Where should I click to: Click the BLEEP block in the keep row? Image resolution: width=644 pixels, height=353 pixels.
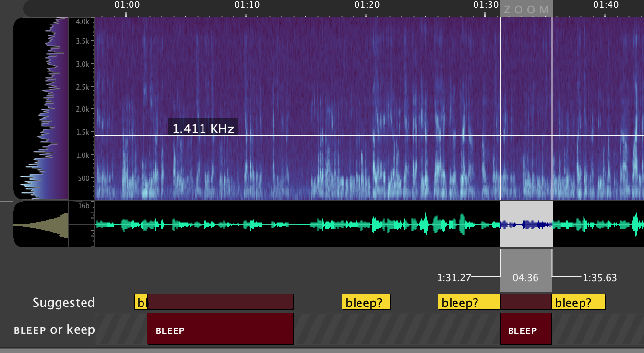pyautogui.click(x=525, y=329)
